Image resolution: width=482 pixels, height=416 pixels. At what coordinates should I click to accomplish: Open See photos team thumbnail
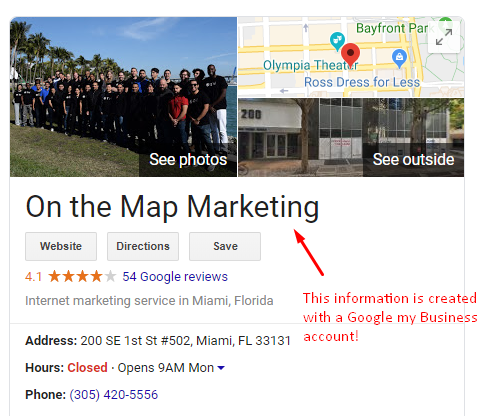pos(123,97)
